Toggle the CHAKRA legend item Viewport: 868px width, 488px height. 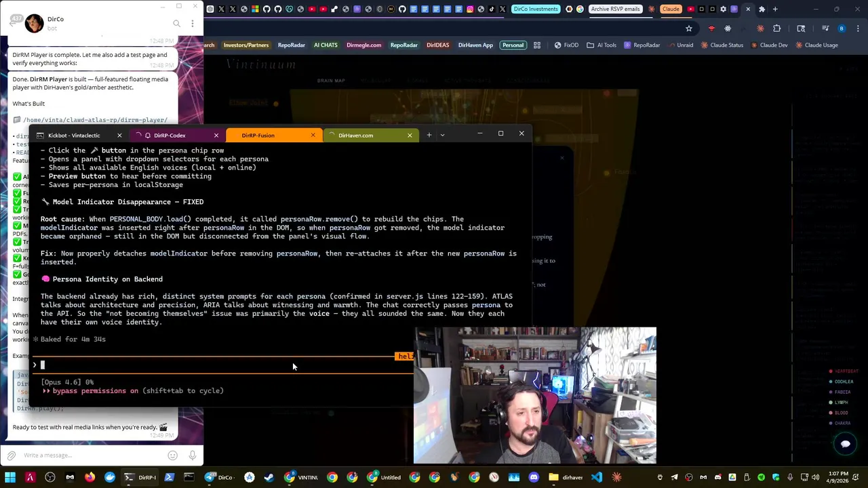tap(840, 423)
